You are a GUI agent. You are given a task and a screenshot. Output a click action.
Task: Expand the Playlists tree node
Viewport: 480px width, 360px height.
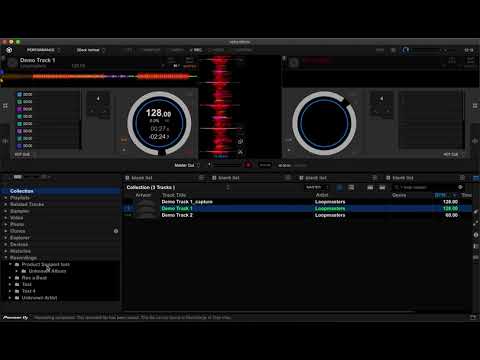(6, 198)
